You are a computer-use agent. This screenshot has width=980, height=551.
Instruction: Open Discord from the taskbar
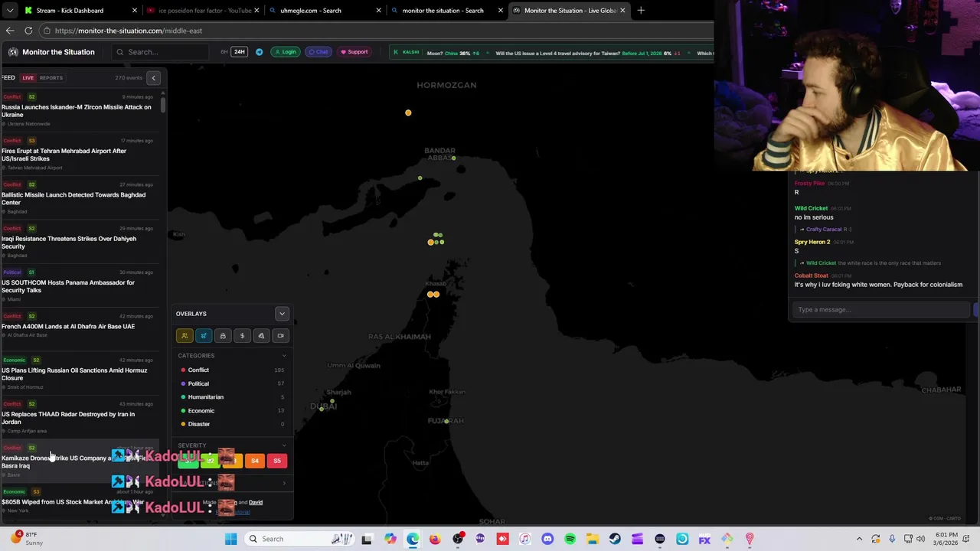pos(547,539)
